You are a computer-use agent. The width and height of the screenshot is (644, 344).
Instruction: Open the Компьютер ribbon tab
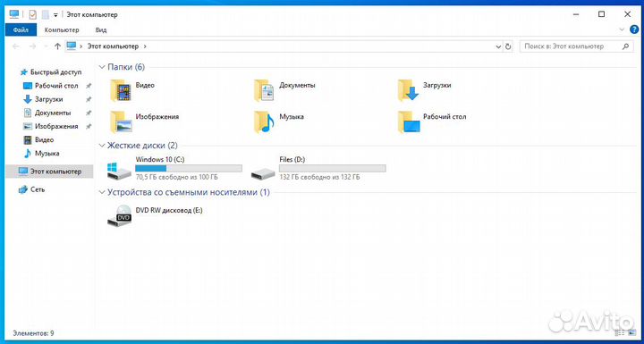pos(62,30)
